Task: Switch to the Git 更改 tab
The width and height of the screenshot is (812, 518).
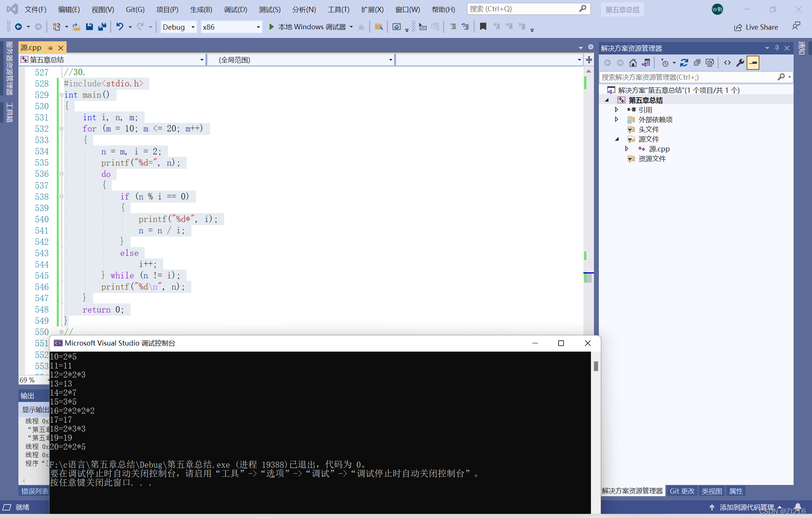Action: [x=682, y=491]
